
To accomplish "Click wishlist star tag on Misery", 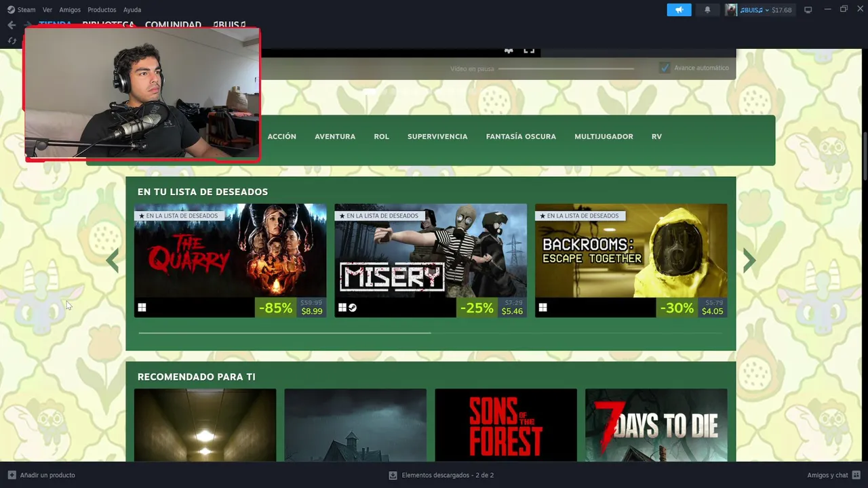I will pyautogui.click(x=379, y=216).
